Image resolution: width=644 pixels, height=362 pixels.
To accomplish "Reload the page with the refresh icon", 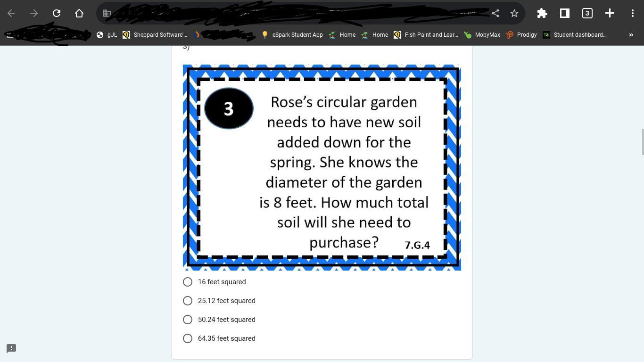I will pos(57,13).
